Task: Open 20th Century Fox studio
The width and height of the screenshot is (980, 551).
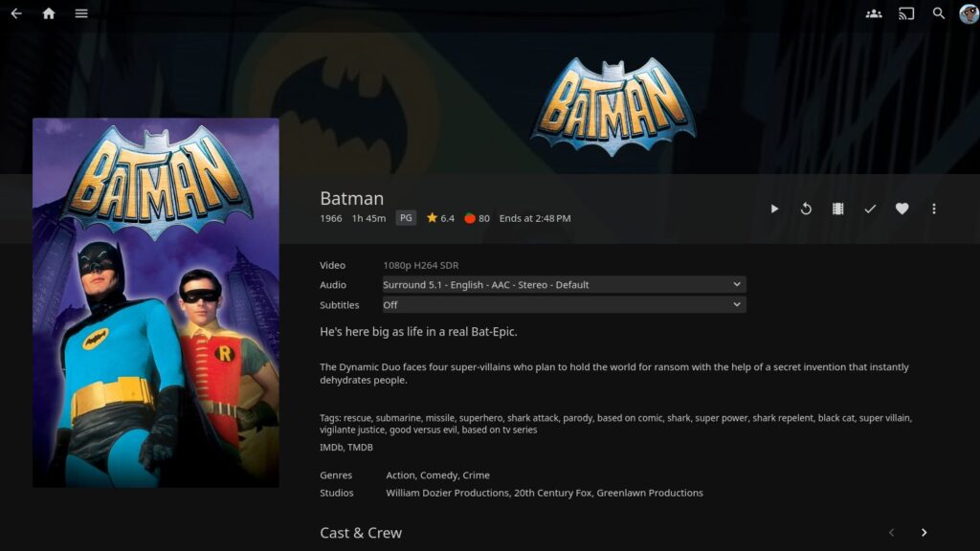Action: (x=552, y=493)
